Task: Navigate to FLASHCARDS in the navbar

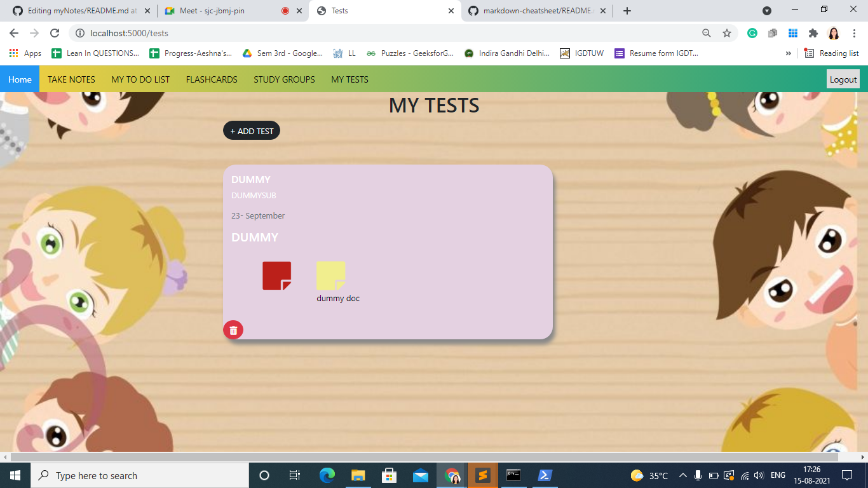Action: 211,79
